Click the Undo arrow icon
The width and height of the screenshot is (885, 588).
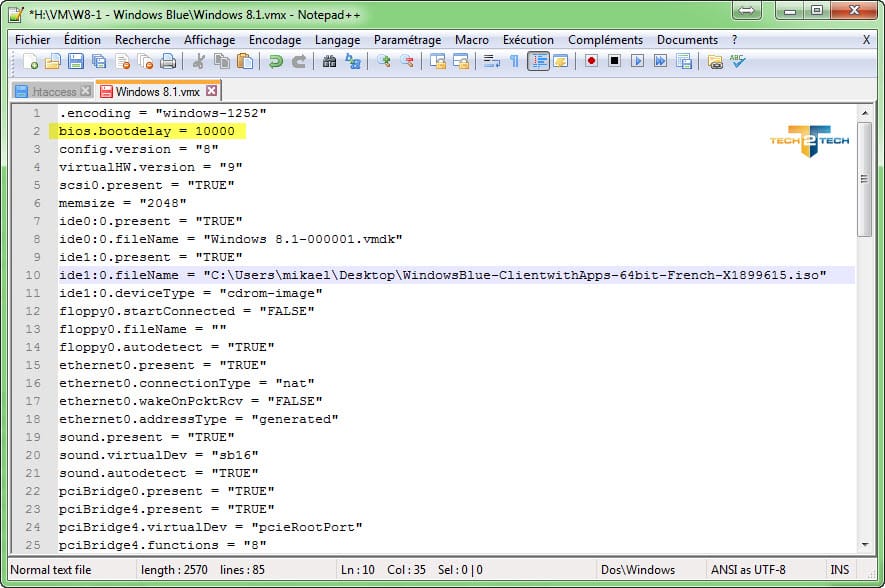point(275,62)
